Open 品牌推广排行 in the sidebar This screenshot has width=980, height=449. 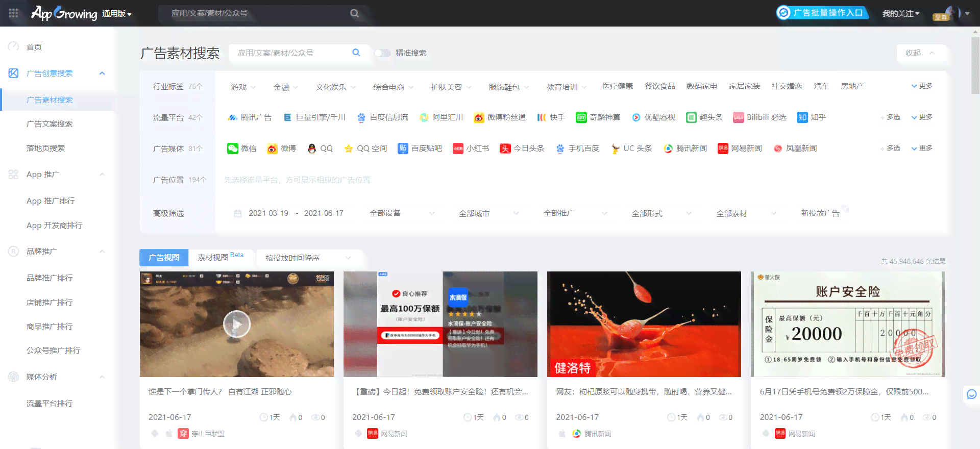[50, 278]
